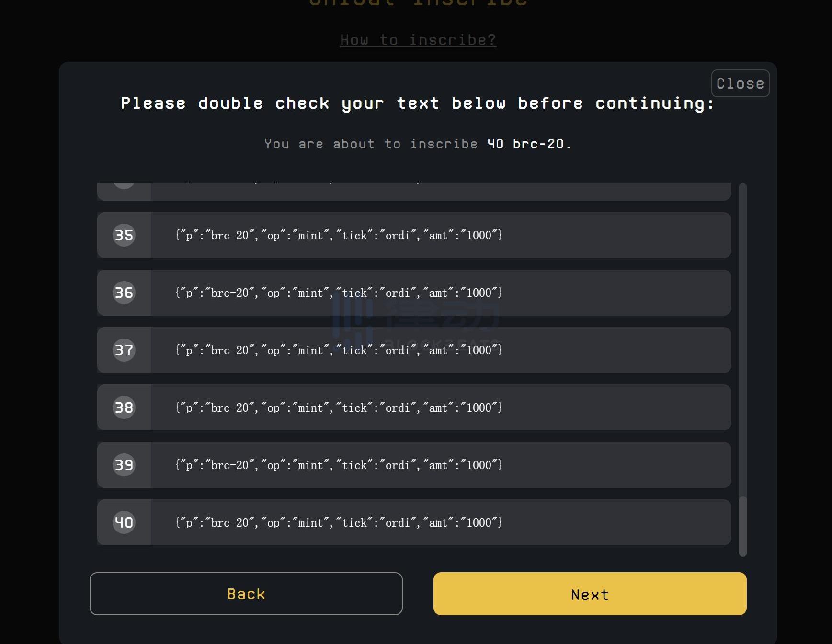Click the 40 brc-20 count text
The width and height of the screenshot is (832, 644).
529,144
